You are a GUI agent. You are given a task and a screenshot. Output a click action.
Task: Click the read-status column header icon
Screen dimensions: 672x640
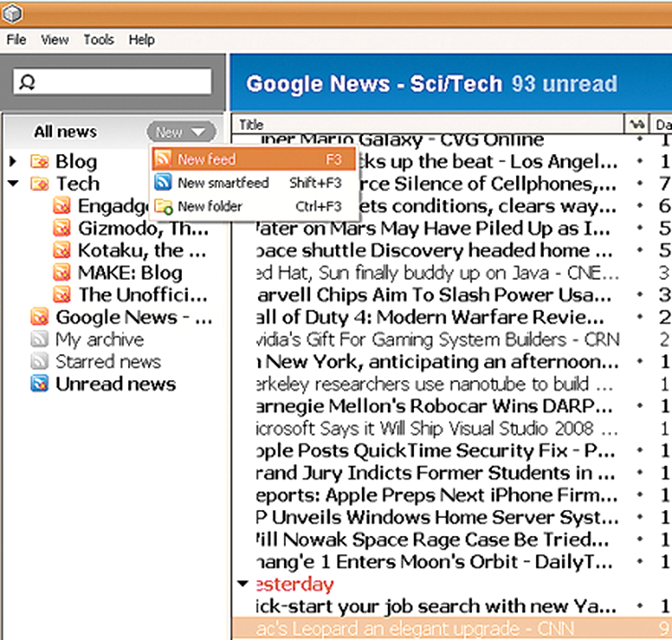point(637,125)
